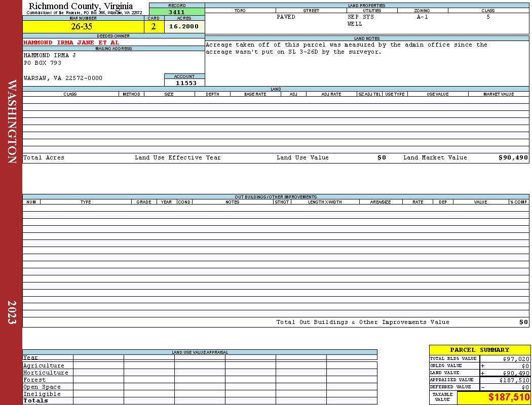The width and height of the screenshot is (532, 405).
Task: Select the TOPO column header
Action: coord(240,11)
